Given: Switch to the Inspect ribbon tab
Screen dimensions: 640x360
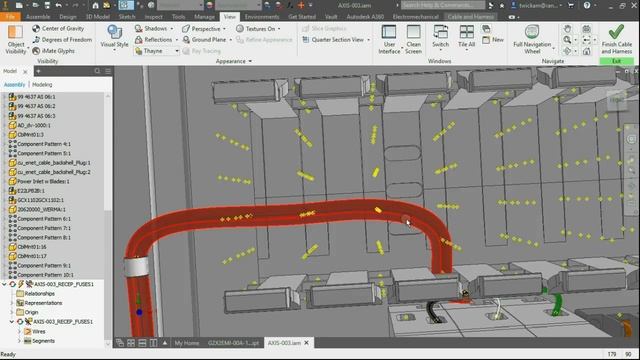Looking at the screenshot, I should (153, 17).
